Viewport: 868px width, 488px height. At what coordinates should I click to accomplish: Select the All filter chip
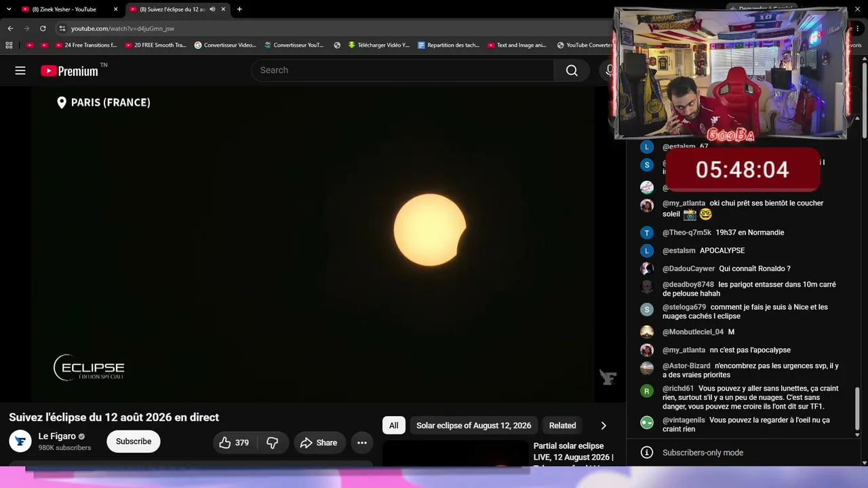point(394,426)
